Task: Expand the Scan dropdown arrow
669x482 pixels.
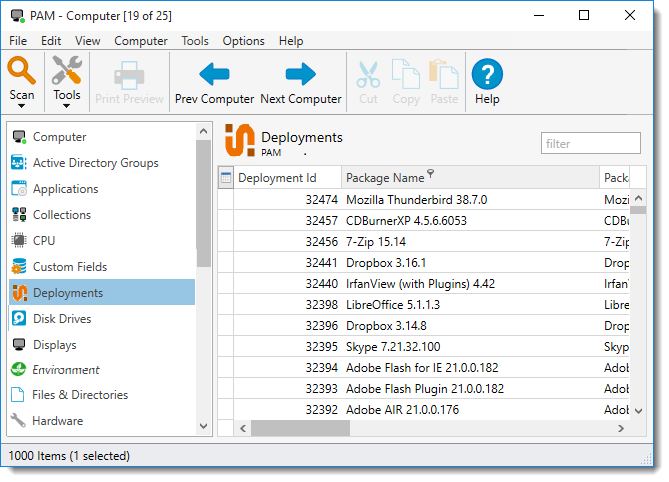Action: [x=22, y=106]
